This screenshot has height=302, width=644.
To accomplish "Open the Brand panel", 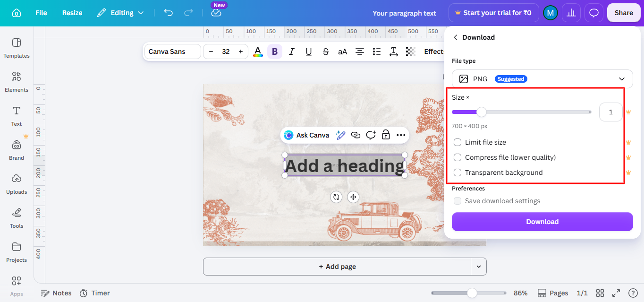I will (17, 150).
